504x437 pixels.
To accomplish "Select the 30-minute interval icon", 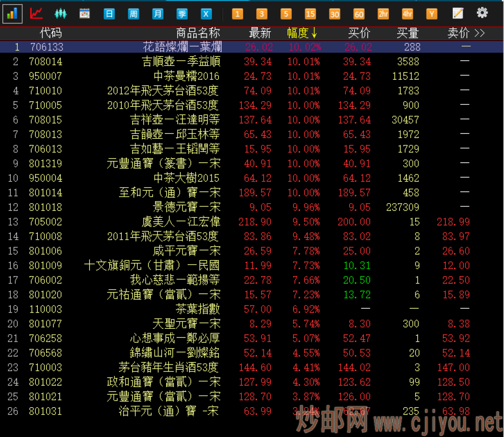I will (x=335, y=14).
